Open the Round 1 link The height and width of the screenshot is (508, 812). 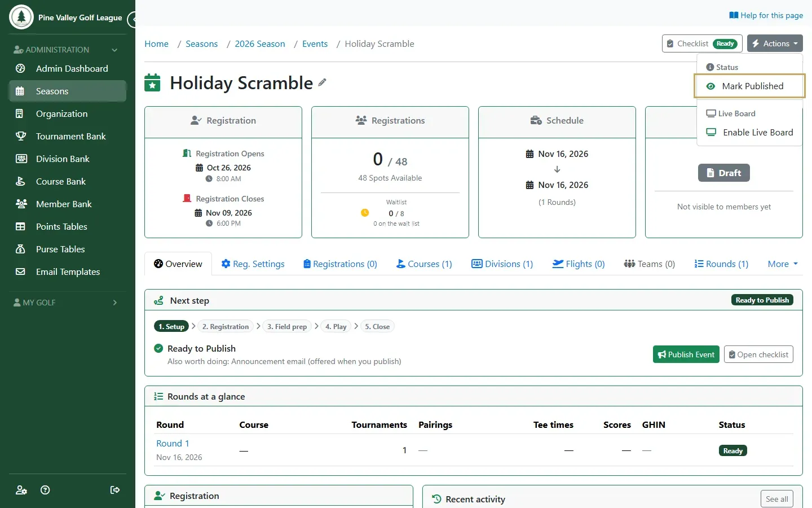(x=173, y=444)
